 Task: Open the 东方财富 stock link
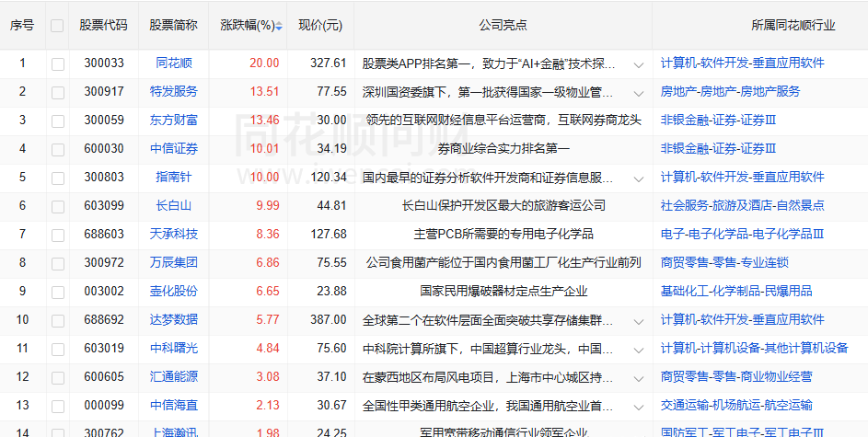tap(174, 120)
